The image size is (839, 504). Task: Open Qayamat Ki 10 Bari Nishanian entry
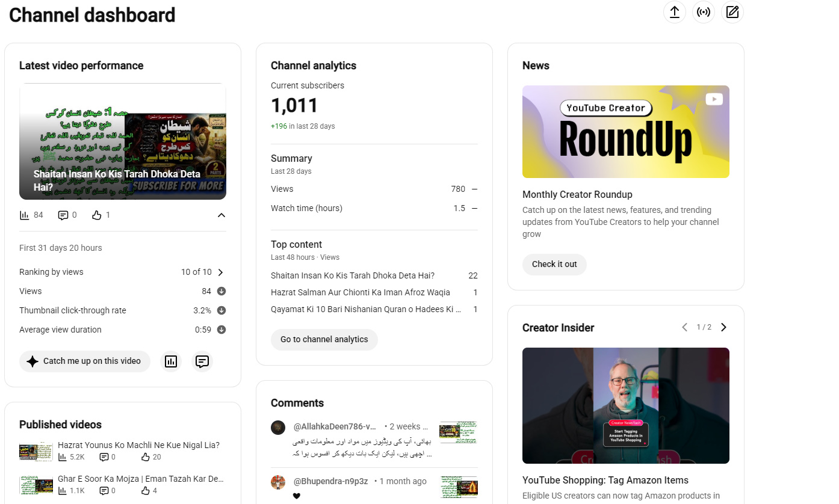point(366,310)
